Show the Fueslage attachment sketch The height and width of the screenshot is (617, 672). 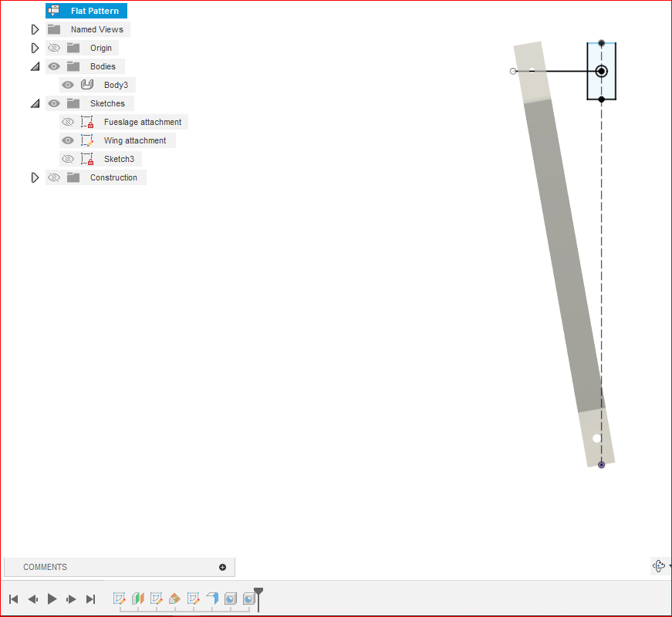click(x=68, y=122)
